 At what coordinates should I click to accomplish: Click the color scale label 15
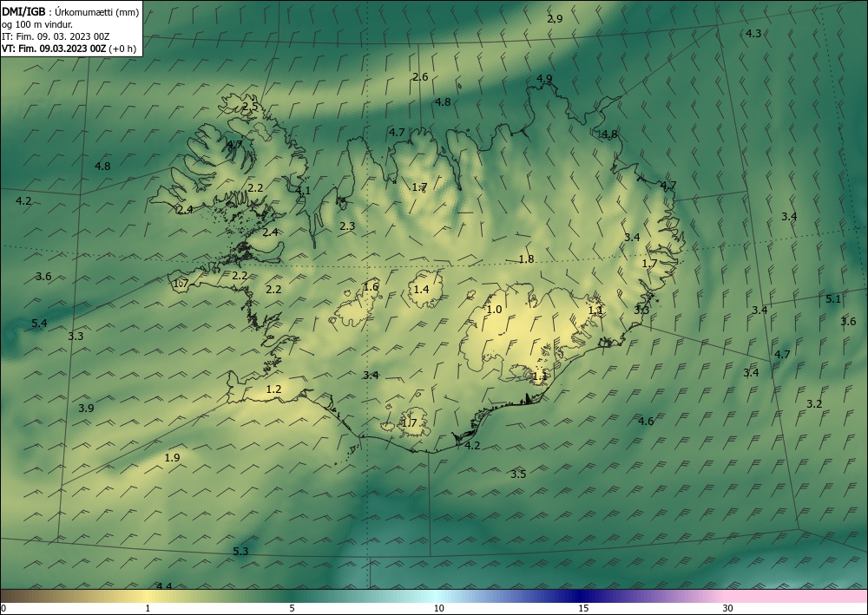[583, 609]
